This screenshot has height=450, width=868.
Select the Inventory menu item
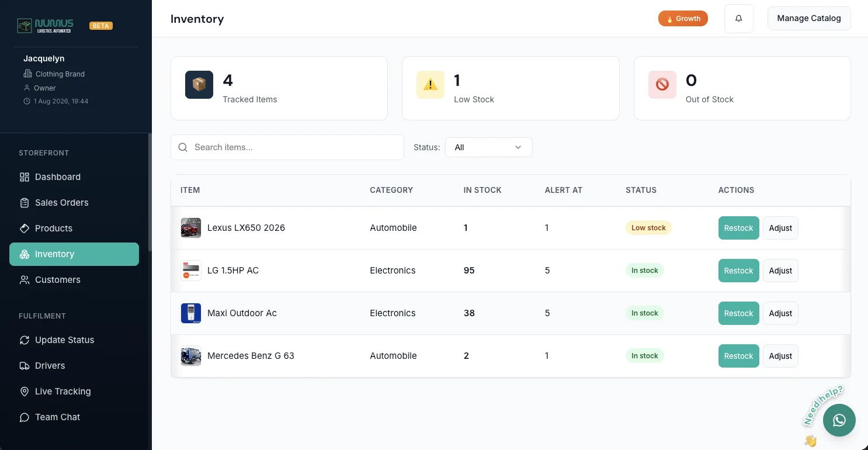(74, 254)
